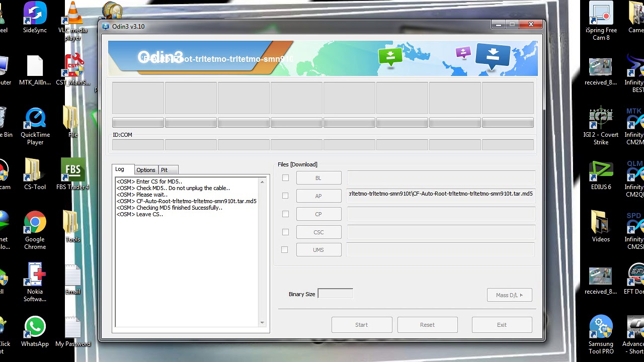The image size is (644, 362).
Task: Open the Infinity CM2QLM desktop icon
Action: coord(635,178)
